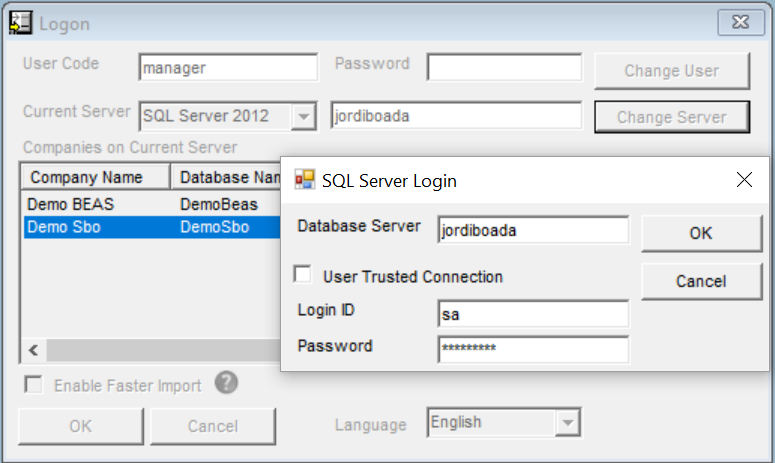Image resolution: width=775 pixels, height=463 pixels.
Task: Focus the masked Password field in SQL dialog
Action: 533,349
